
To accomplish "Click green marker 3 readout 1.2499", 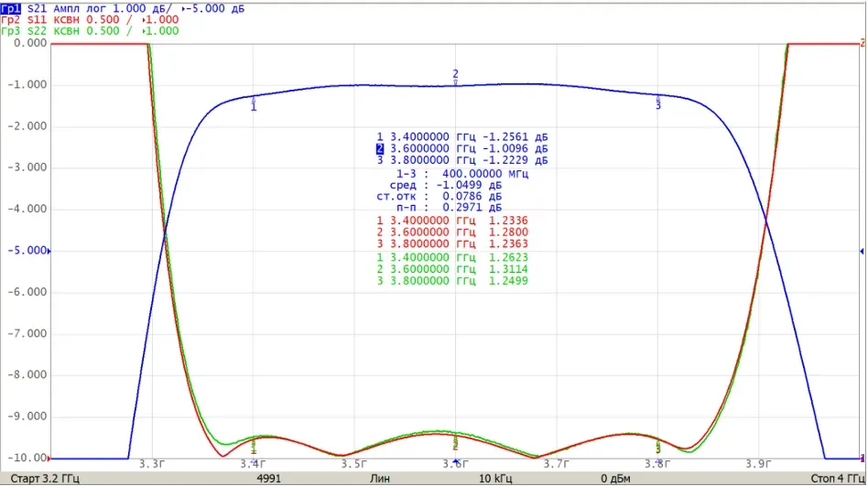I will [508, 281].
